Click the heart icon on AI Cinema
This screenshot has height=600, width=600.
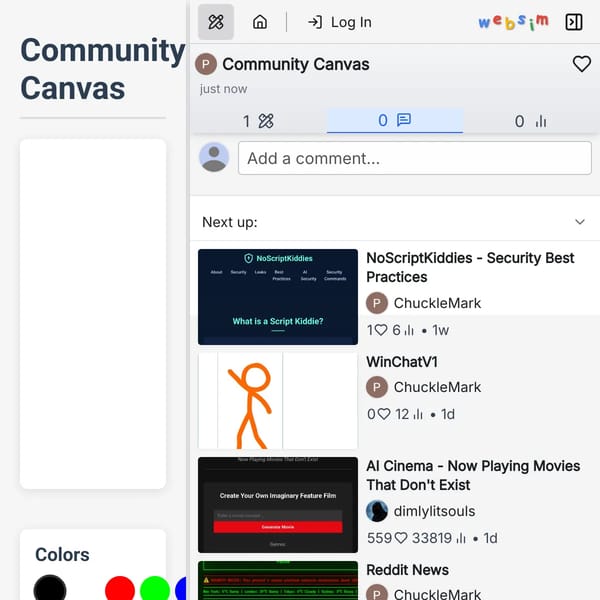(x=401, y=538)
